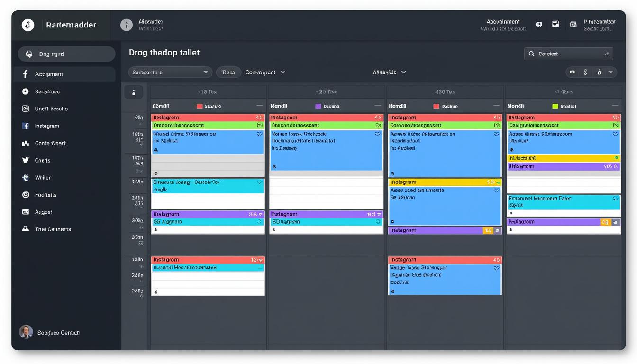Click the Daxa pill button
The image size is (637, 364).
tap(228, 73)
